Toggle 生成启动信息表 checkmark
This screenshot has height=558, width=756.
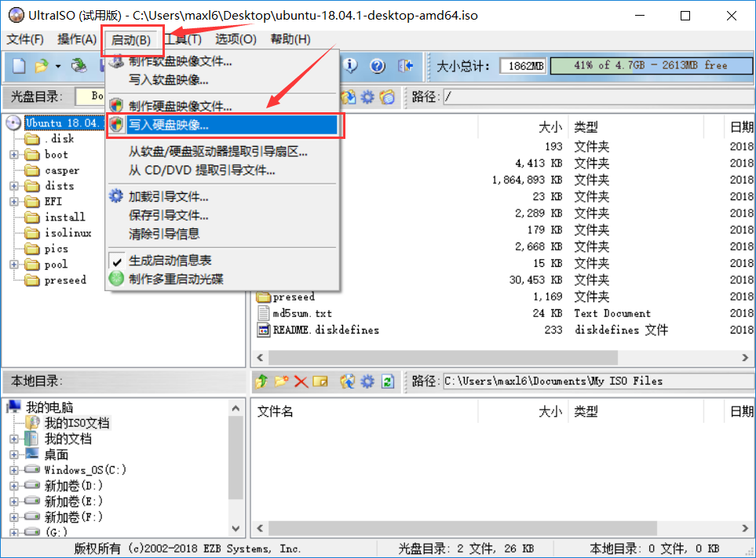coord(117,261)
